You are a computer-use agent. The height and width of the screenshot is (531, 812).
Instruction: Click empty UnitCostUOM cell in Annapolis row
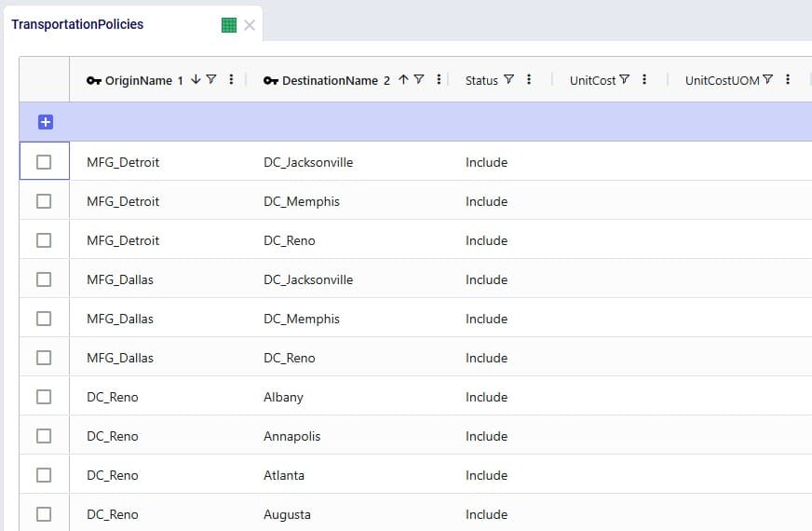(x=738, y=436)
